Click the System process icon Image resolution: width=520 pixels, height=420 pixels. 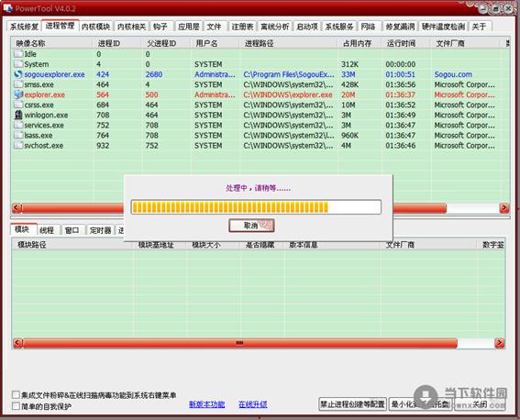tap(18, 64)
